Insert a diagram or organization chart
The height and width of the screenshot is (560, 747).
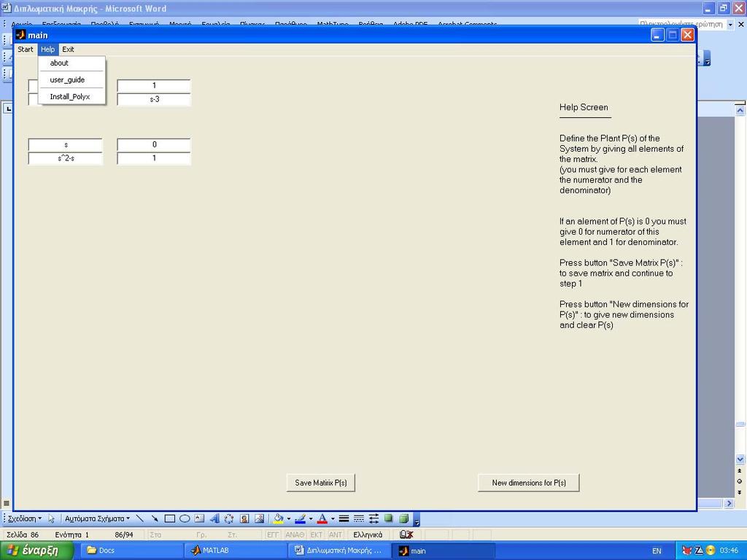(229, 518)
